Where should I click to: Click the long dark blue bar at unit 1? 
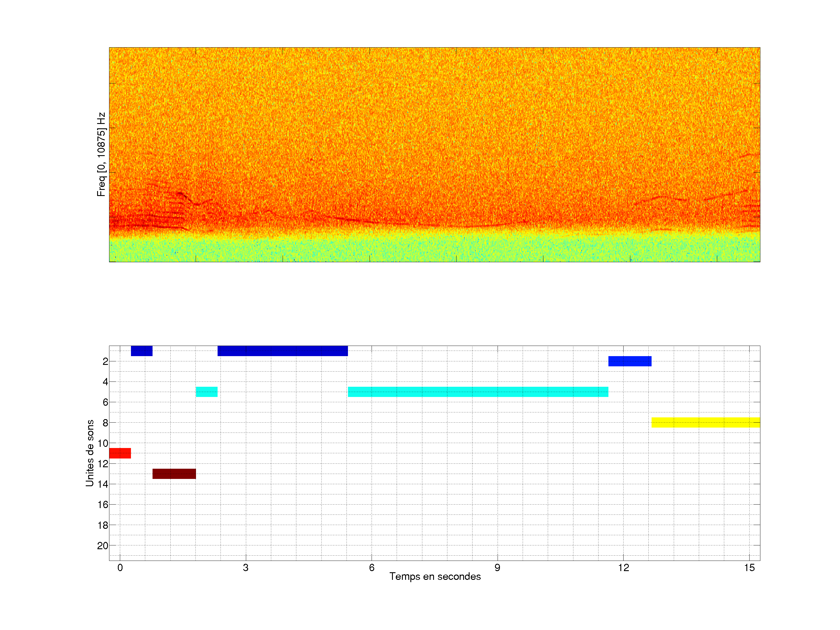tap(283, 351)
